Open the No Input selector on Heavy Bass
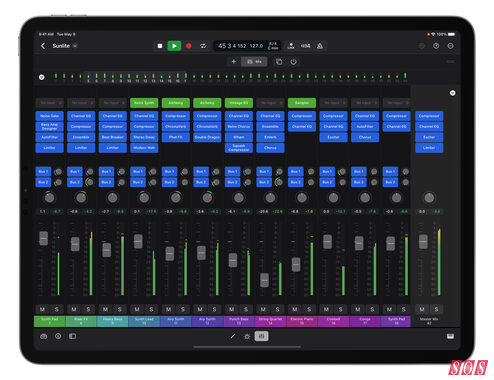494x380 pixels. pyautogui.click(x=113, y=103)
